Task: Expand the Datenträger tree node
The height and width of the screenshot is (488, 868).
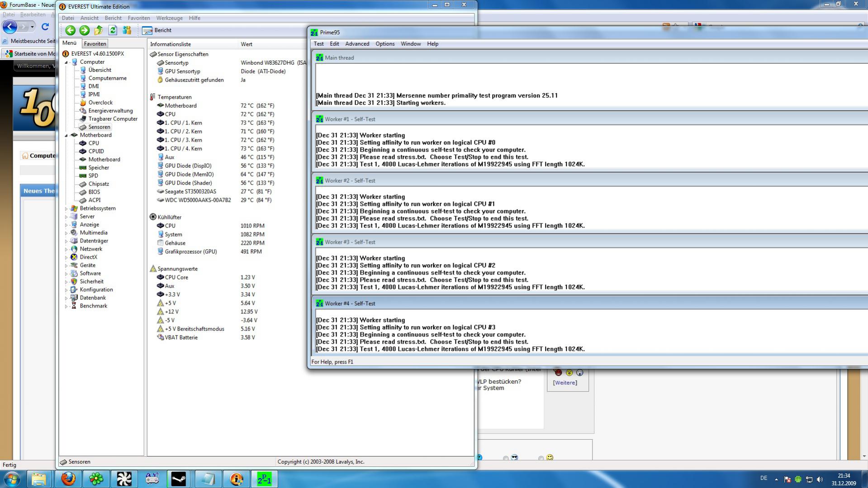Action: pos(66,242)
